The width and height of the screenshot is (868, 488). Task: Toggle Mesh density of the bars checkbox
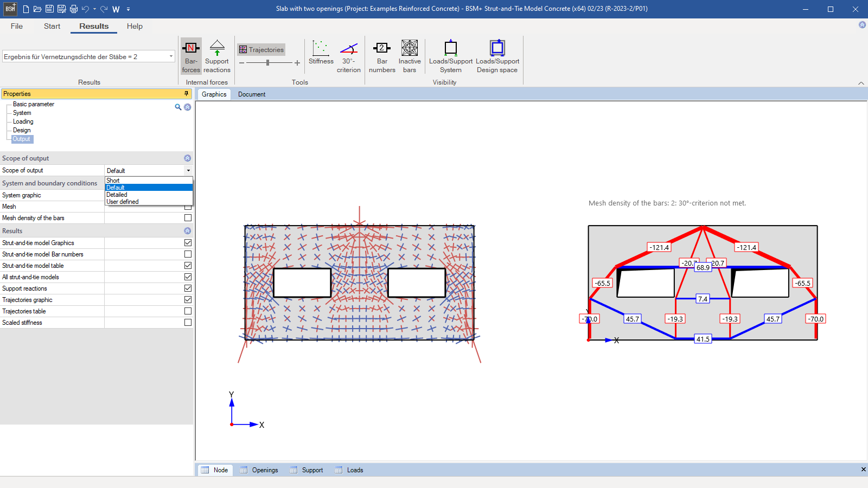tap(188, 218)
